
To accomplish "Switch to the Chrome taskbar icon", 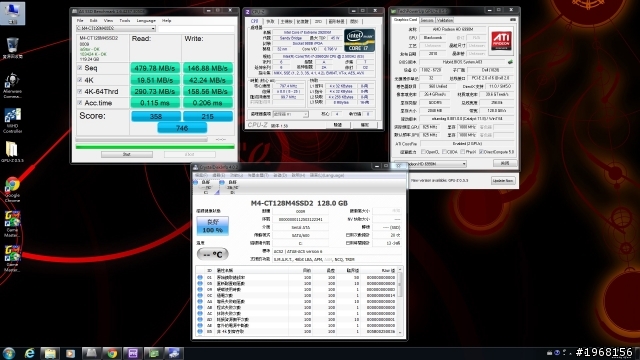I will (112, 353).
